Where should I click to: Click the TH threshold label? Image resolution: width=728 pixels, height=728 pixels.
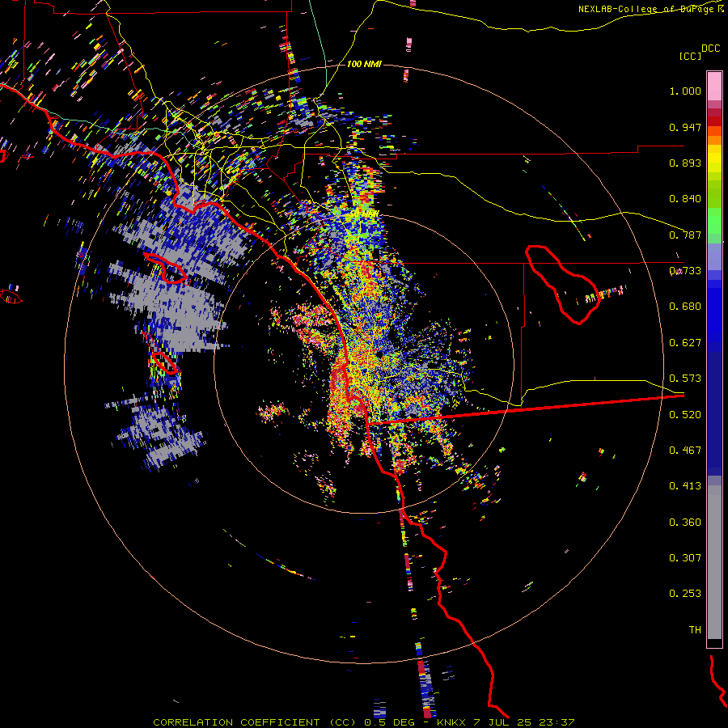pyautogui.click(x=695, y=630)
